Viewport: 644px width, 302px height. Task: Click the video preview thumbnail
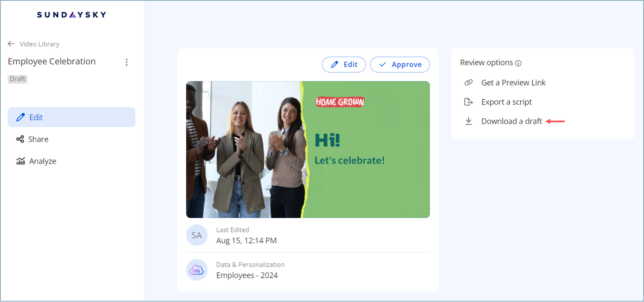point(308,149)
